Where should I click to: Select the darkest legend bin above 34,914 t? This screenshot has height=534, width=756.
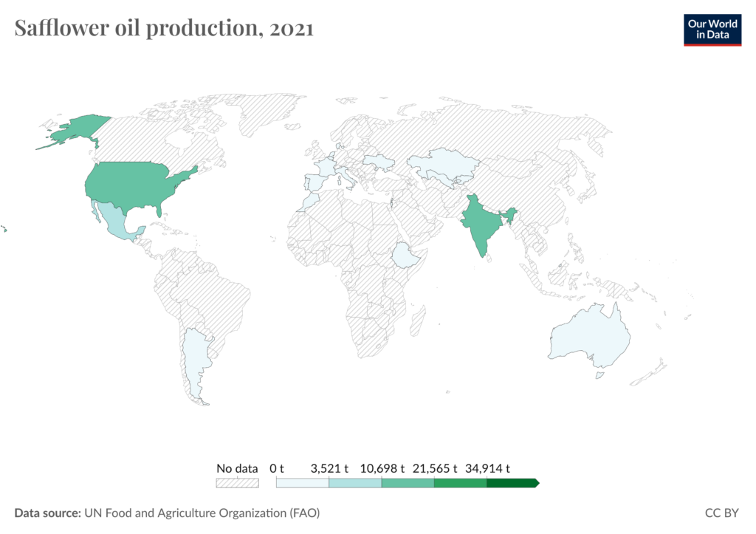[513, 483]
